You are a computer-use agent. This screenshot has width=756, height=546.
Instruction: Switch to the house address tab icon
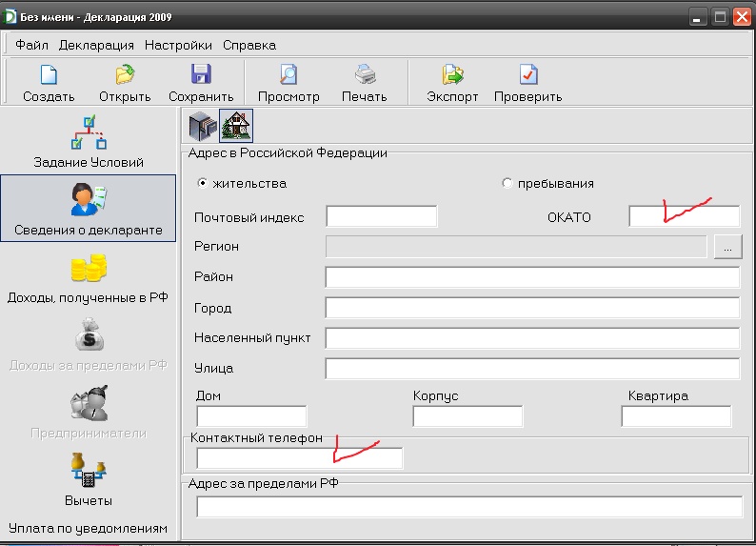click(x=234, y=126)
